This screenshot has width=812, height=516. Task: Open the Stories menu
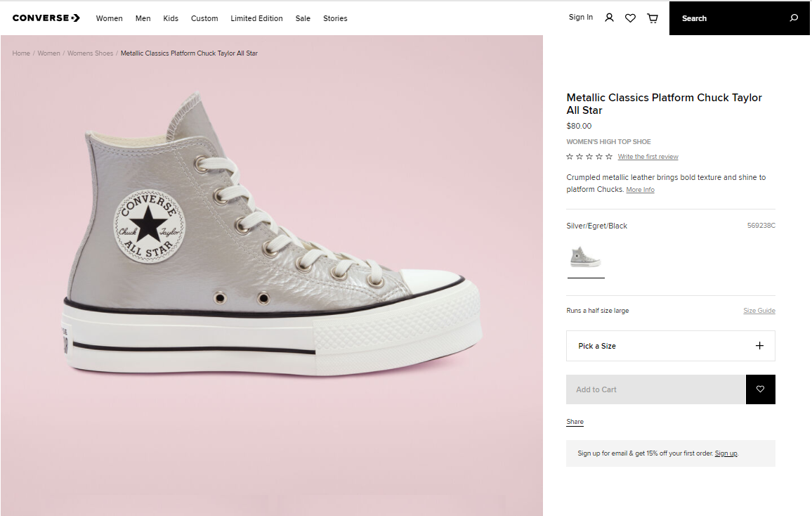click(x=335, y=18)
